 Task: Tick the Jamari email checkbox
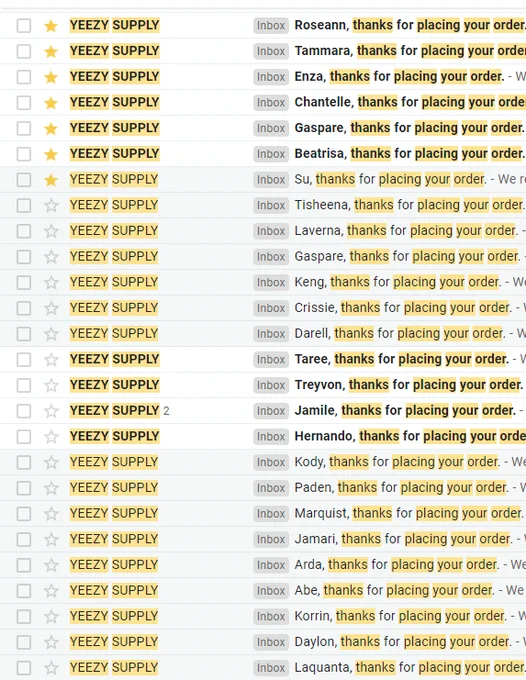click(x=24, y=539)
